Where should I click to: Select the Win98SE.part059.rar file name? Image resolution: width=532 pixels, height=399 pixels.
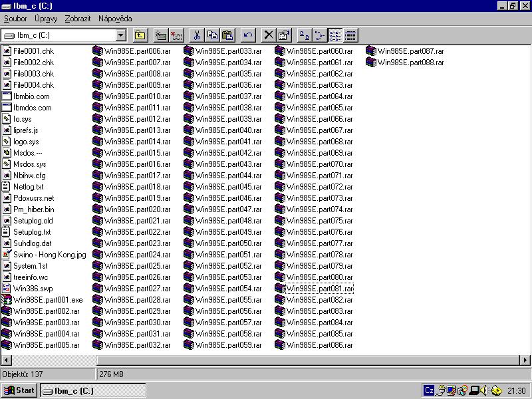[x=228, y=345]
